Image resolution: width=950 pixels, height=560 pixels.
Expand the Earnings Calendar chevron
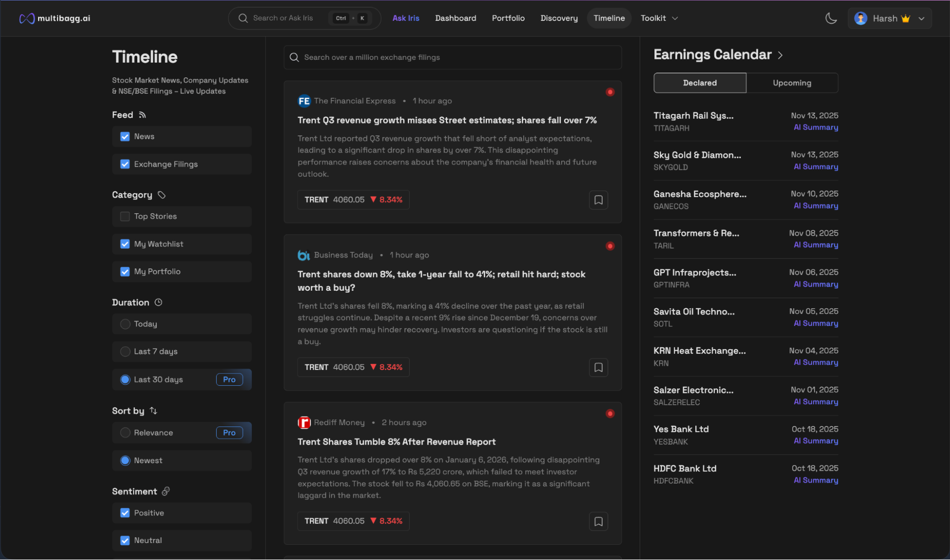[780, 56]
